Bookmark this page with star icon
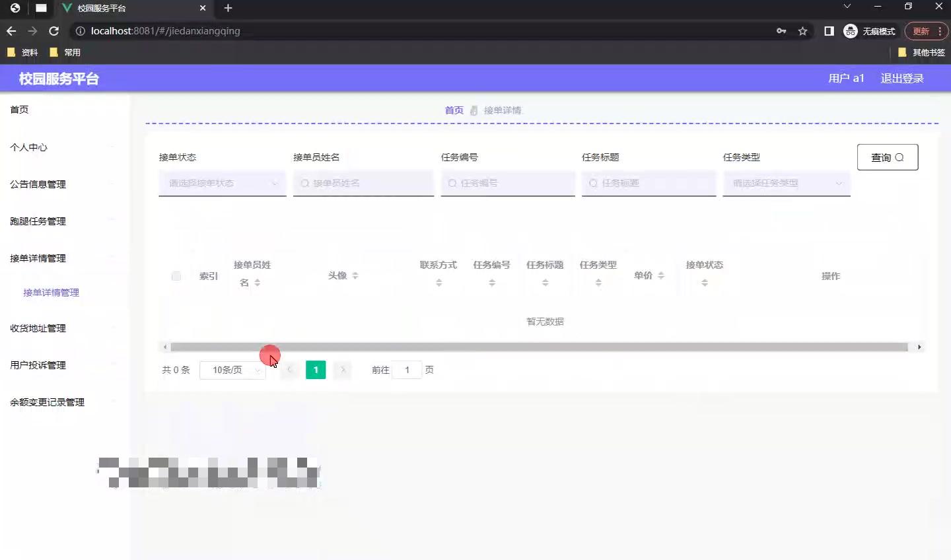The height and width of the screenshot is (560, 951). (x=802, y=31)
